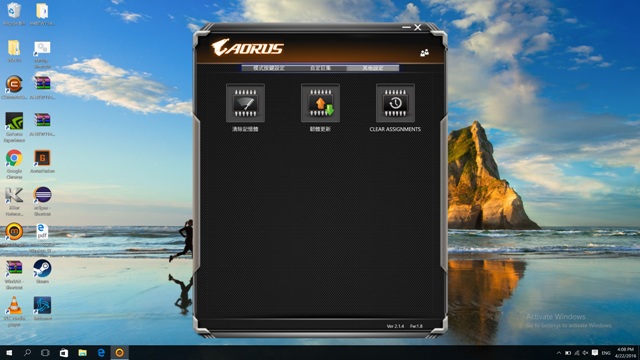Open File Explorer from the taskbar
Image resolution: width=640 pixels, height=360 pixels.
click(x=82, y=353)
